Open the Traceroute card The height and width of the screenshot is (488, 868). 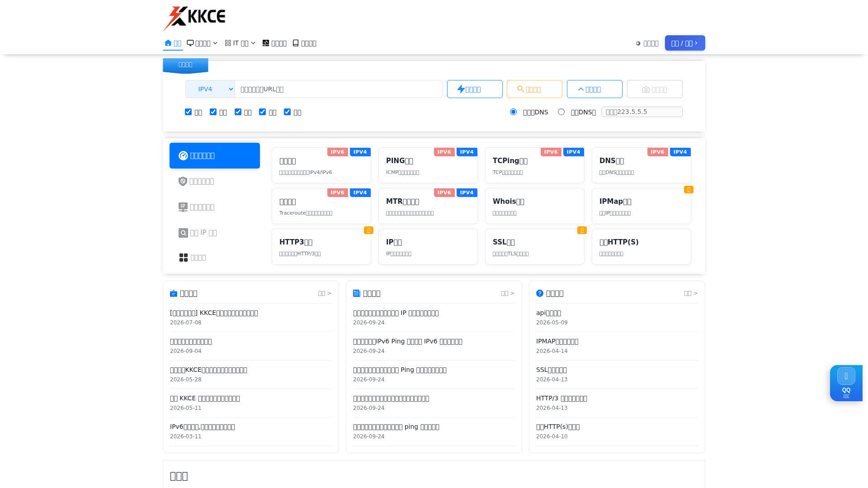pyautogui.click(x=321, y=206)
